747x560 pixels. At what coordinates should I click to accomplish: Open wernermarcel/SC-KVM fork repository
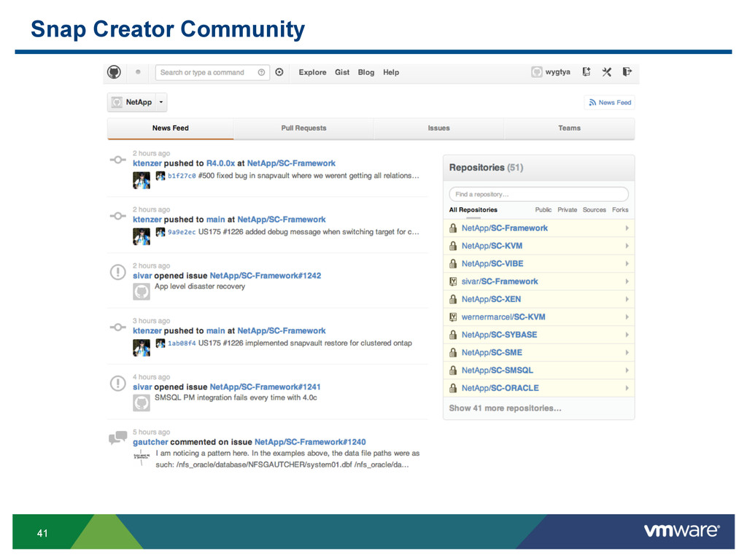539,316
